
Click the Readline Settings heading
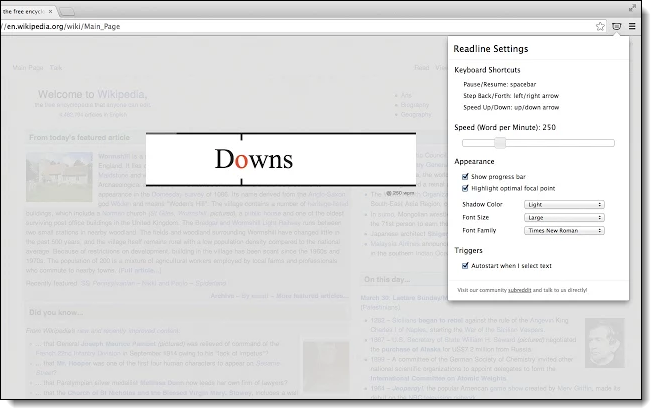[491, 49]
